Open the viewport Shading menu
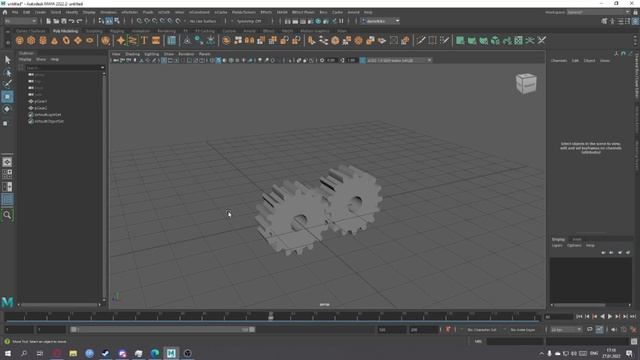 point(132,54)
